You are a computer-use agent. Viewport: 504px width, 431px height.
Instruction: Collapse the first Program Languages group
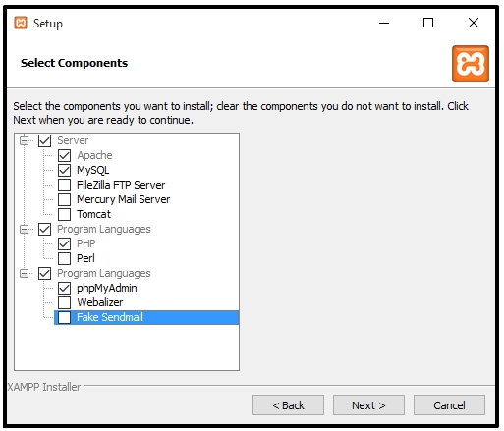pos(24,229)
